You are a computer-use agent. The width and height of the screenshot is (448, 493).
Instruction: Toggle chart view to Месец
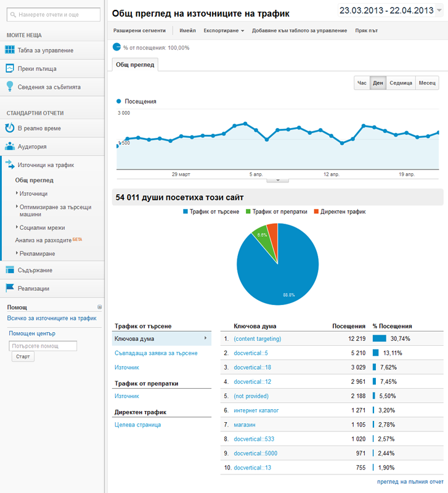coord(427,83)
